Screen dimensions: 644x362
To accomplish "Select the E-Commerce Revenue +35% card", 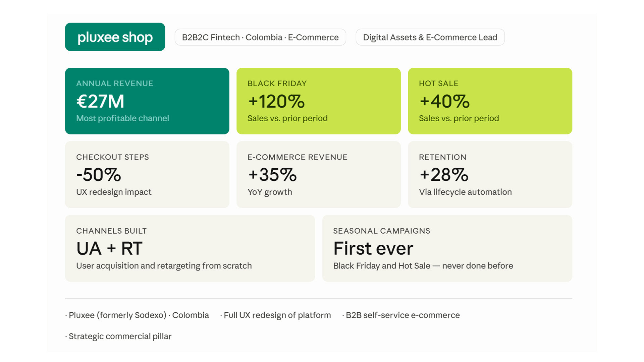I will (318, 174).
